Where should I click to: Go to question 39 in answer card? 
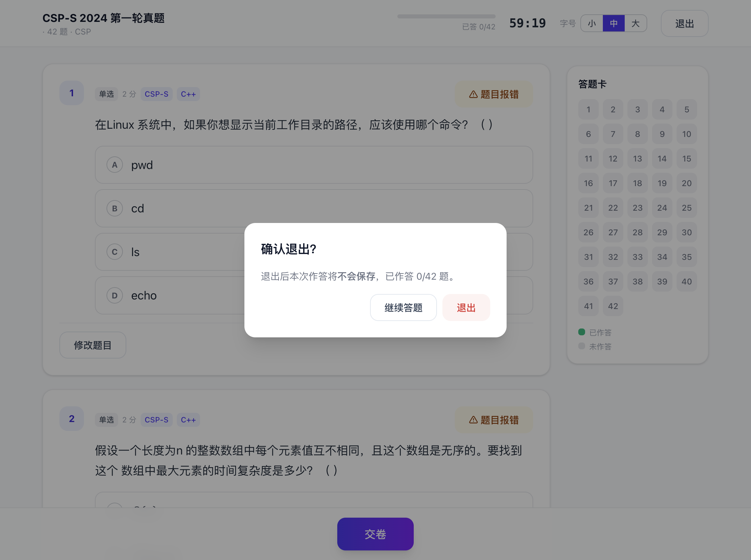tap(662, 282)
